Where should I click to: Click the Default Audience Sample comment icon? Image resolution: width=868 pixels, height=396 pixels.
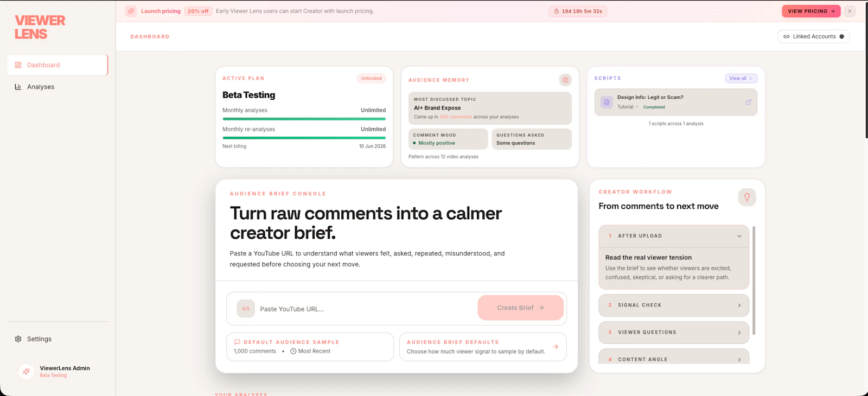tap(237, 342)
